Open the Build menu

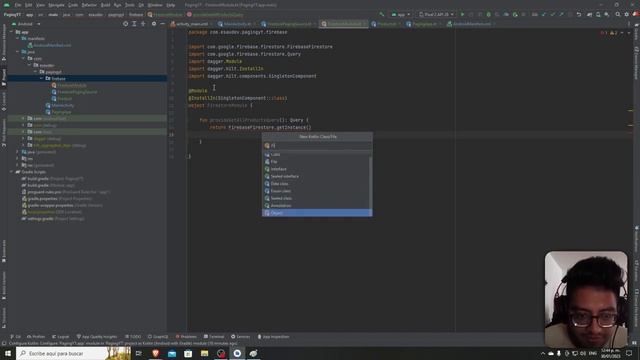105,5
